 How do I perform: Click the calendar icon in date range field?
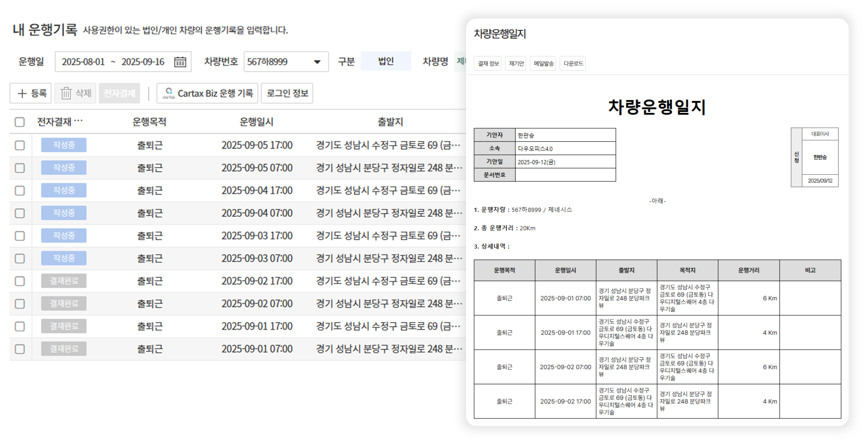click(180, 62)
